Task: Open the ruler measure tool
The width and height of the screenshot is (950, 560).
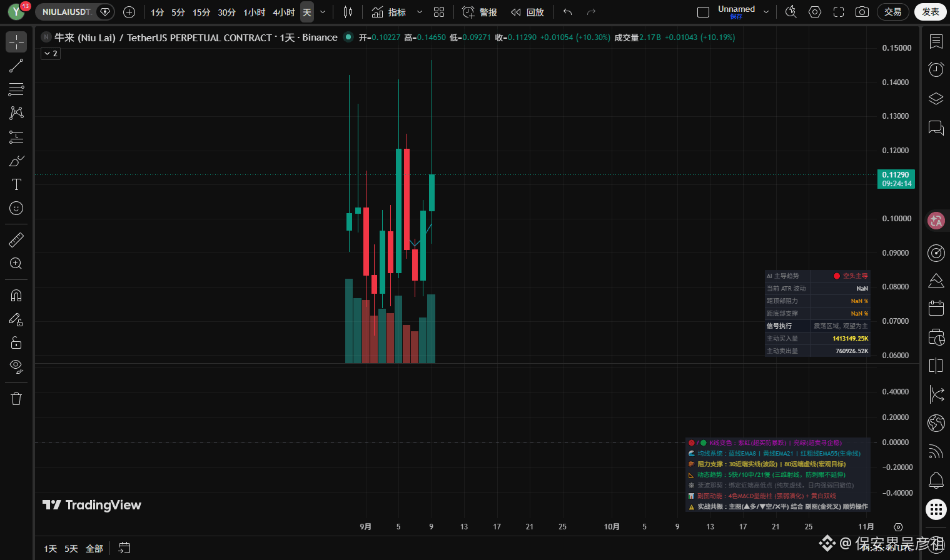Action: 16,239
